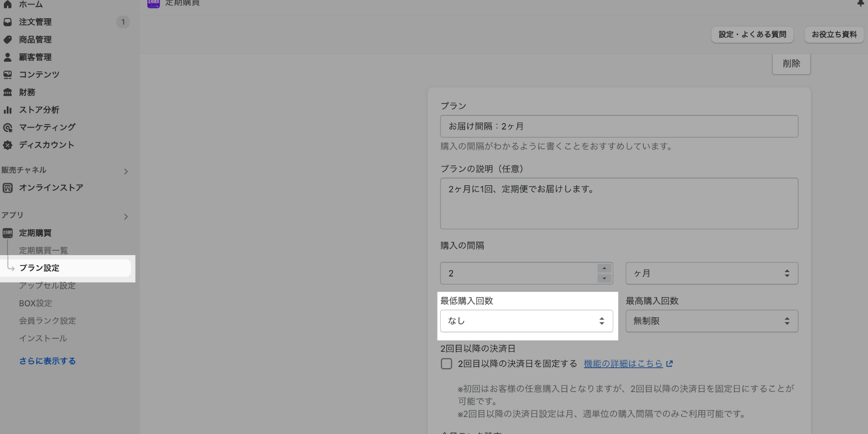868x434 pixels.
Task: Go to アップセル設定 menu item
Action: coord(47,285)
